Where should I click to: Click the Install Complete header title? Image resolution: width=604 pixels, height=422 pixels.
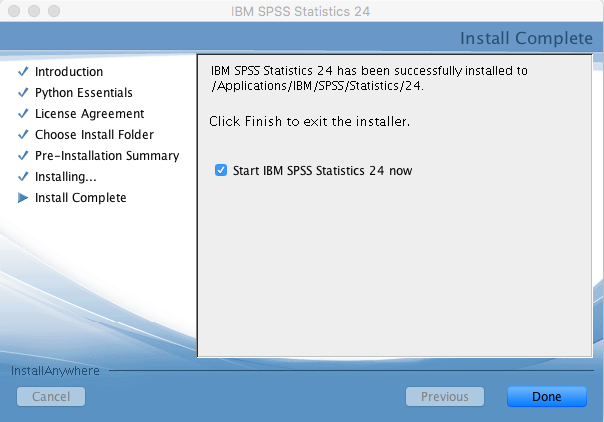(x=526, y=38)
